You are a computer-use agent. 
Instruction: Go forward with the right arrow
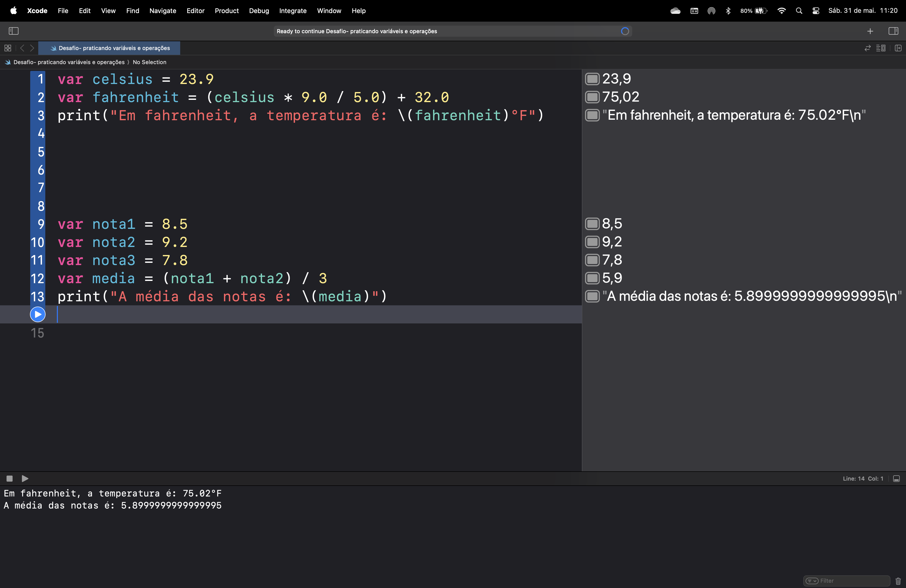[x=32, y=48]
